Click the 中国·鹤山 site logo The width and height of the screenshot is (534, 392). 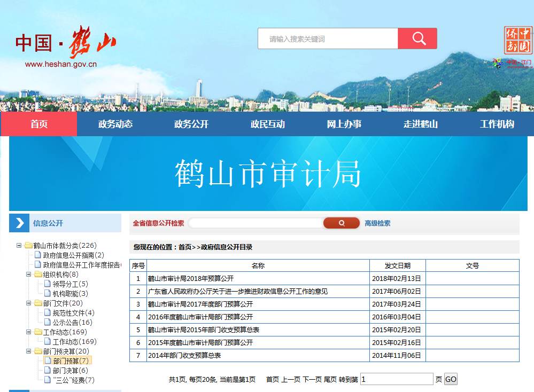coord(64,44)
